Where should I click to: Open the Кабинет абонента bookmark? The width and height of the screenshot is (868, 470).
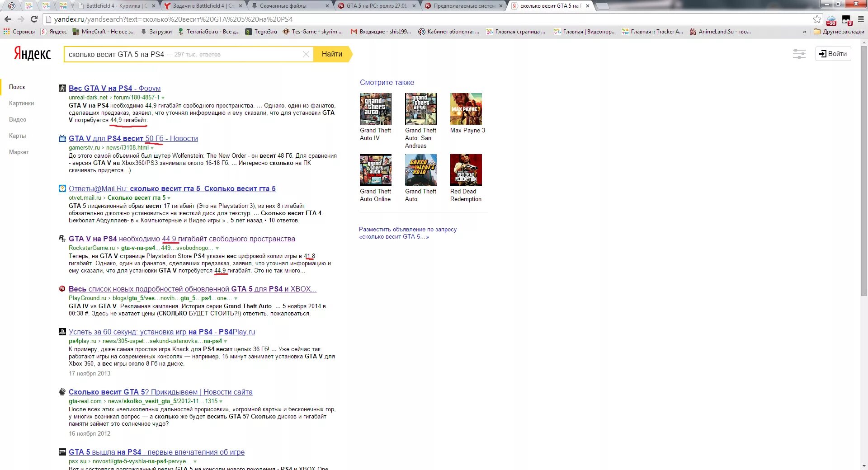pos(449,32)
